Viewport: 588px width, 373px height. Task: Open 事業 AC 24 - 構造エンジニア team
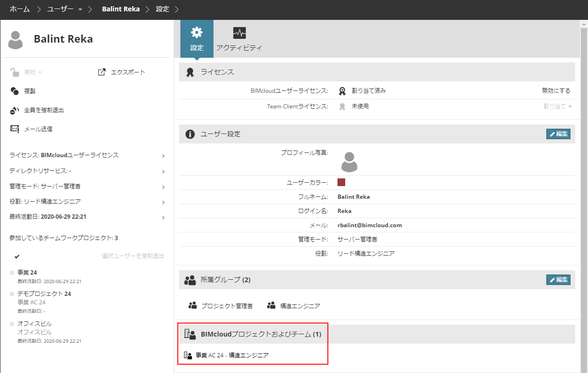(232, 355)
